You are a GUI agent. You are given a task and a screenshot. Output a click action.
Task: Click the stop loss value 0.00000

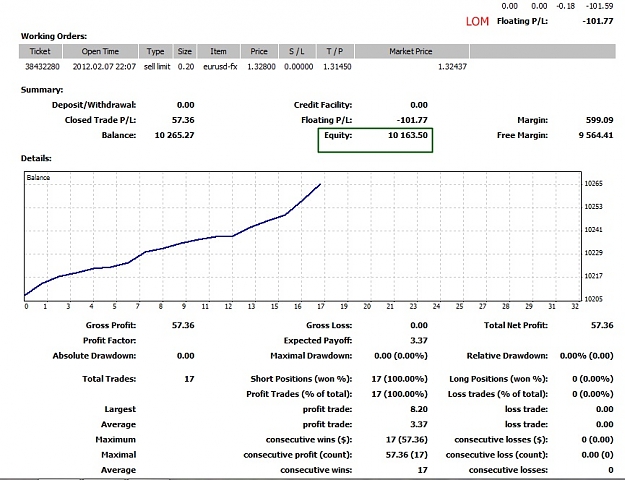[x=299, y=67]
